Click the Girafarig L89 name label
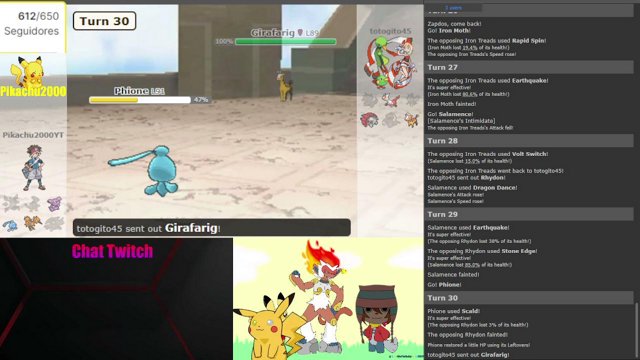This screenshot has width=640, height=360. 284,33
